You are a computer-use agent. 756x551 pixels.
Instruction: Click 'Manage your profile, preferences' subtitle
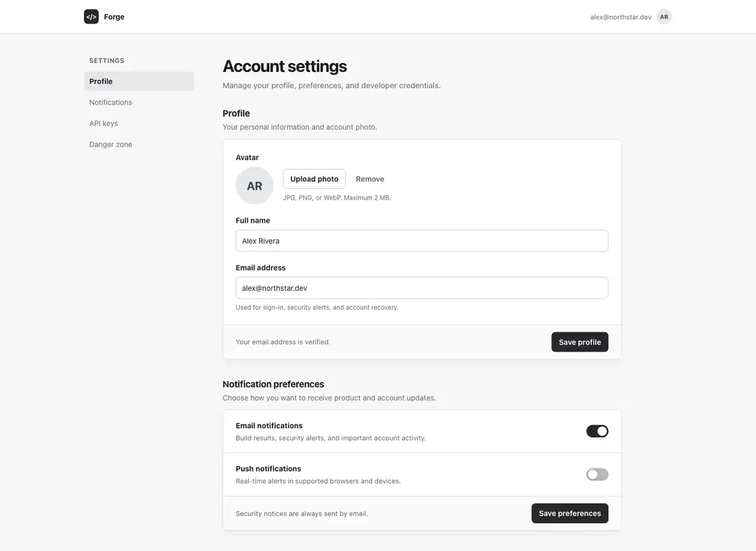[331, 86]
